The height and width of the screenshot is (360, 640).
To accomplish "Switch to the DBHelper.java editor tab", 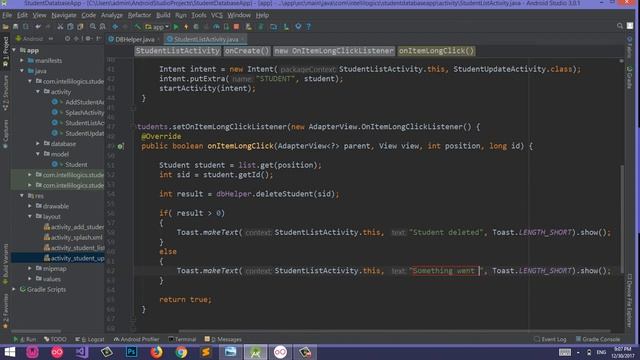I will (135, 39).
